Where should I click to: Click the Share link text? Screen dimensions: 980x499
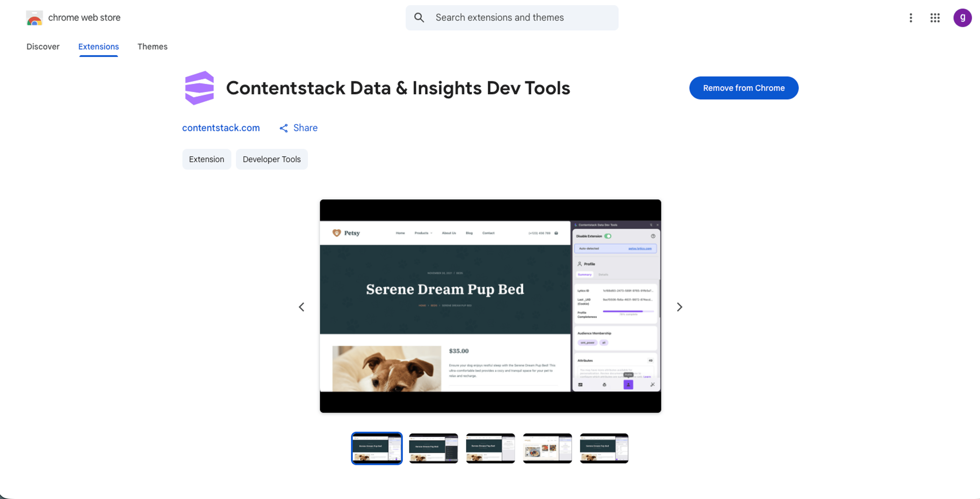pos(305,128)
